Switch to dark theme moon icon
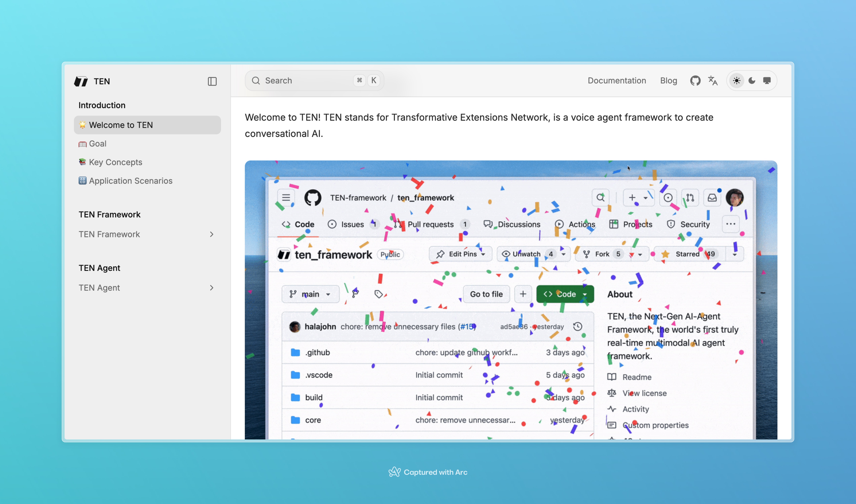 click(x=752, y=81)
